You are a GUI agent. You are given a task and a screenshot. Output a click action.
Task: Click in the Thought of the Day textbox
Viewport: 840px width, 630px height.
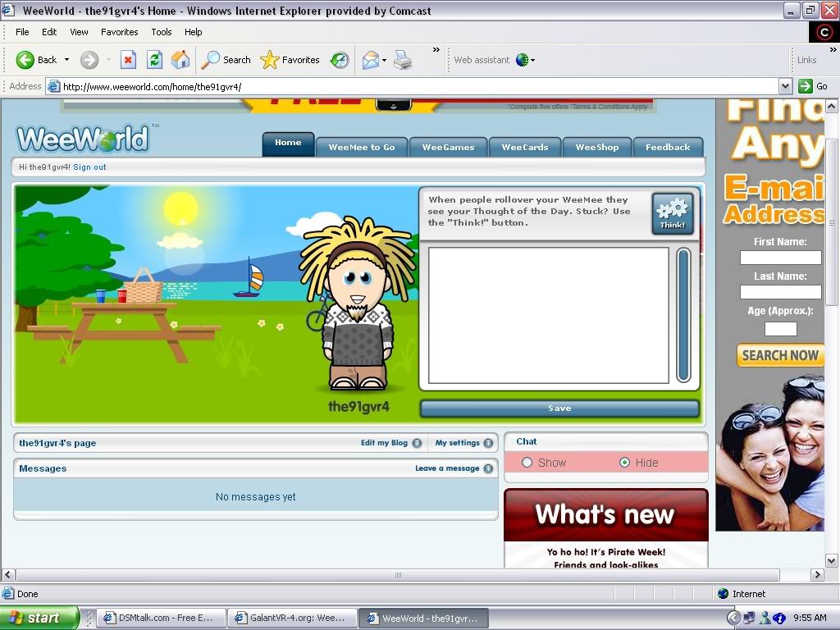548,315
